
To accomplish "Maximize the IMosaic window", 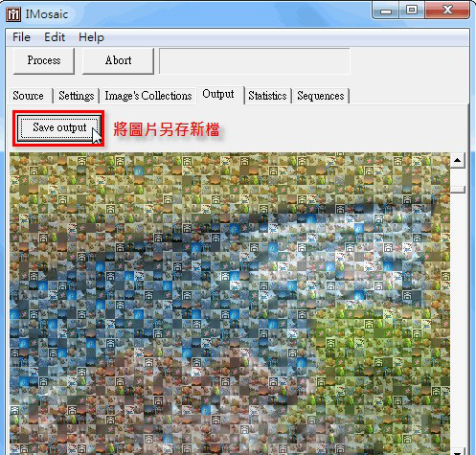I will click(412, 11).
